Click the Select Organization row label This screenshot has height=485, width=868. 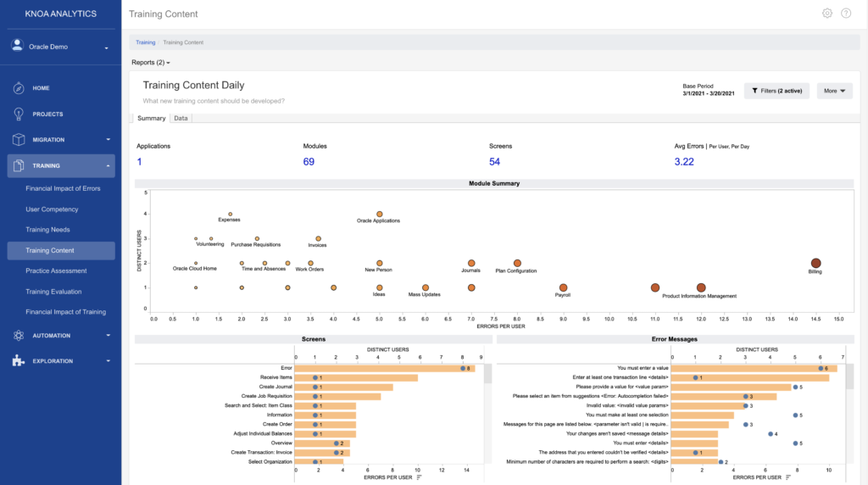click(270, 462)
